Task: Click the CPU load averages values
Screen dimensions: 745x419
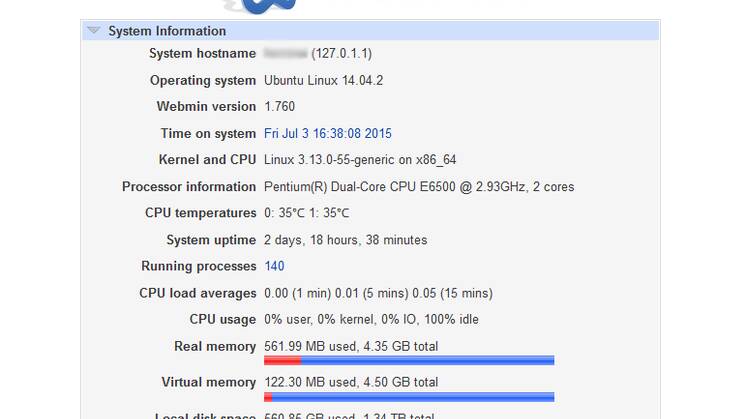Action: pos(378,293)
